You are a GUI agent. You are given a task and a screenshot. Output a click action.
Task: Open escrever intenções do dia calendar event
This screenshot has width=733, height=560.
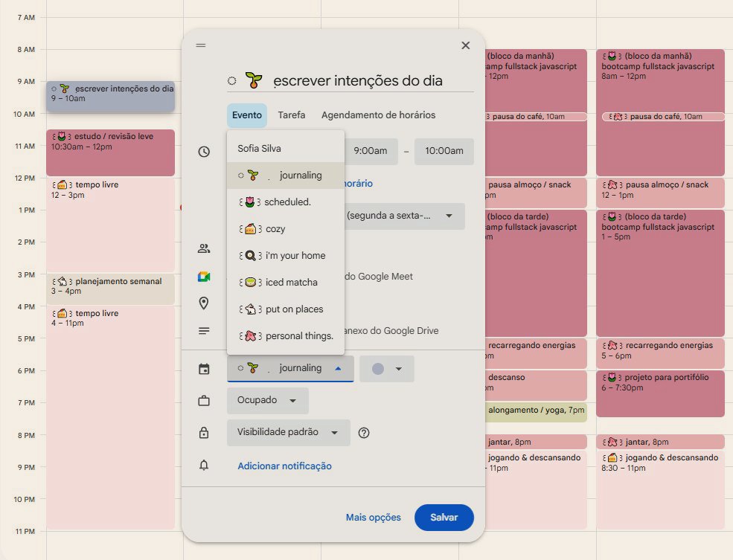(x=110, y=96)
